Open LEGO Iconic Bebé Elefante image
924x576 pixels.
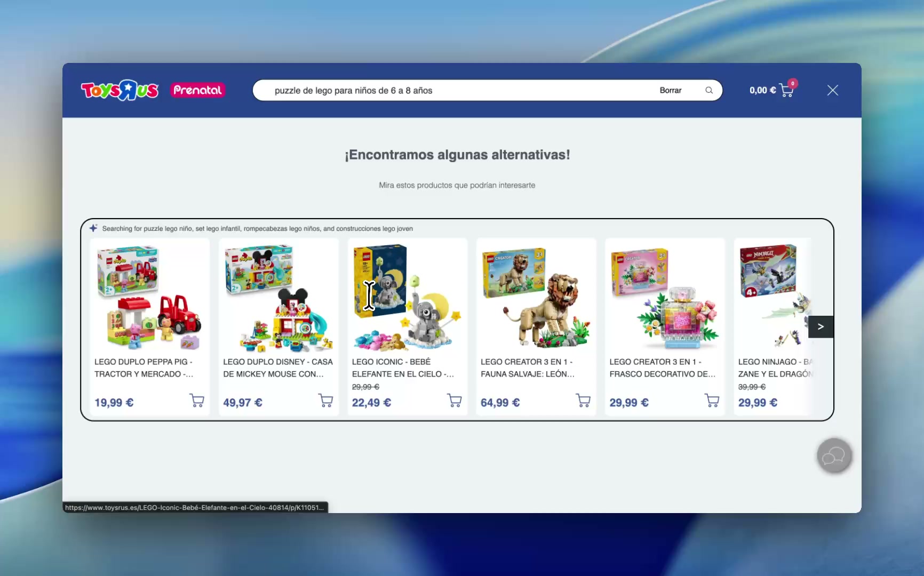pos(407,297)
